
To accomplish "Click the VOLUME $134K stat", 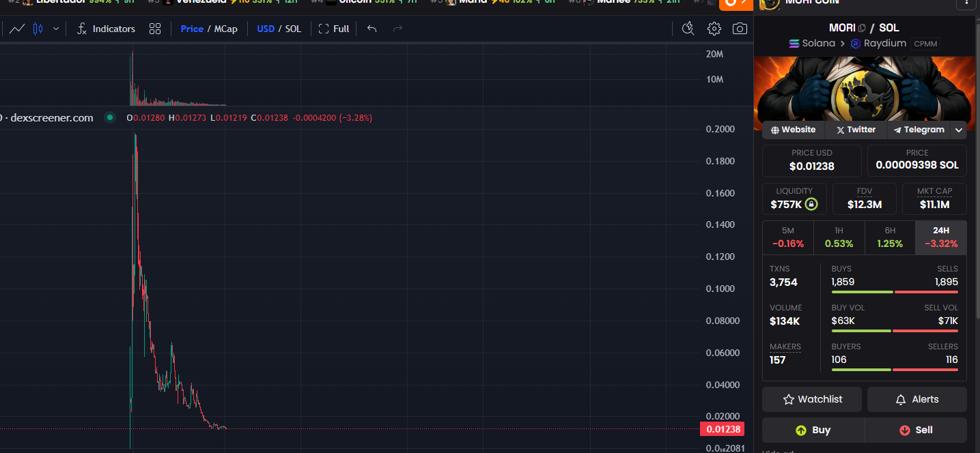I will tap(786, 315).
